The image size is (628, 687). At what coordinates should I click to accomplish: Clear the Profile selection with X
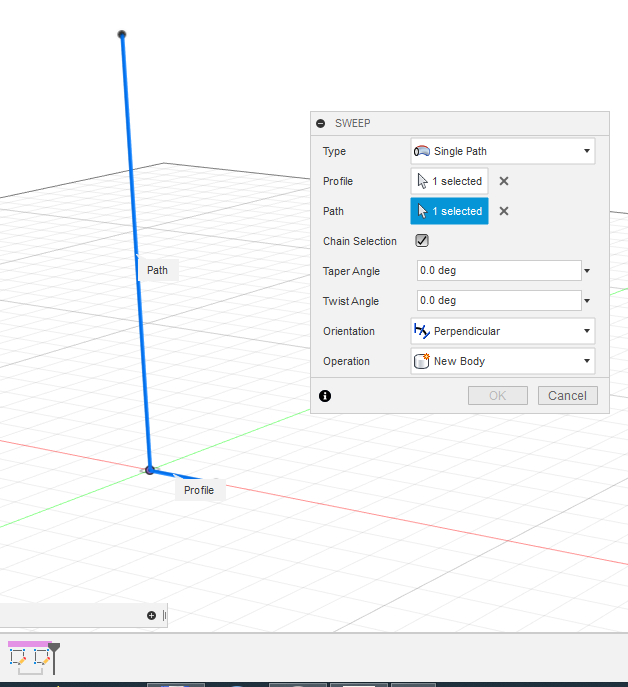[x=504, y=181]
